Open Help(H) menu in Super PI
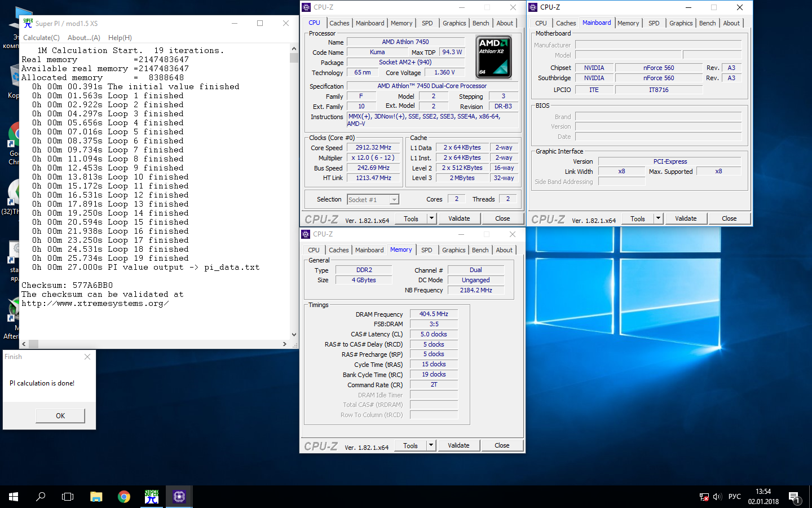The image size is (812, 508). point(120,38)
